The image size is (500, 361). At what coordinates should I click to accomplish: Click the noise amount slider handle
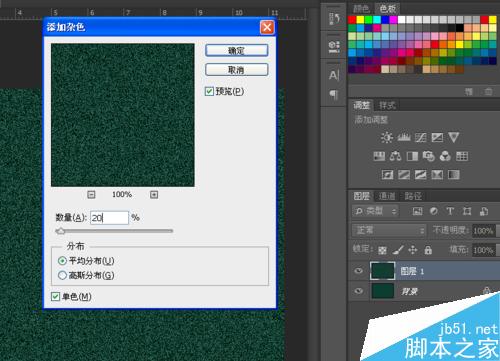pos(61,231)
